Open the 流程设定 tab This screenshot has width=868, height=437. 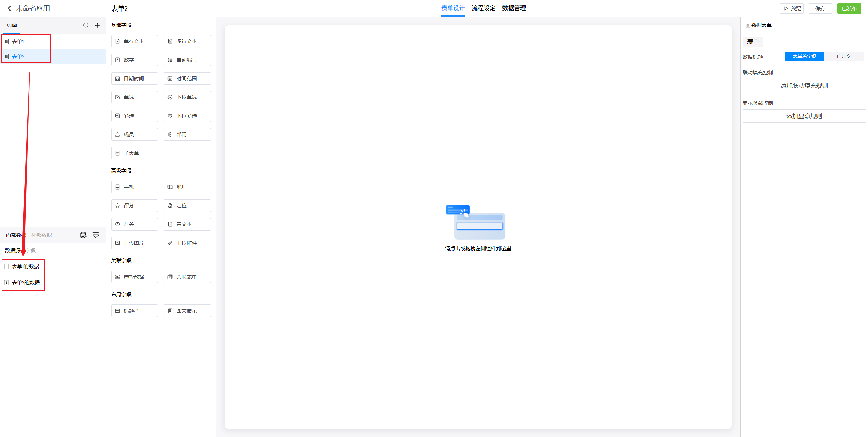pos(484,8)
